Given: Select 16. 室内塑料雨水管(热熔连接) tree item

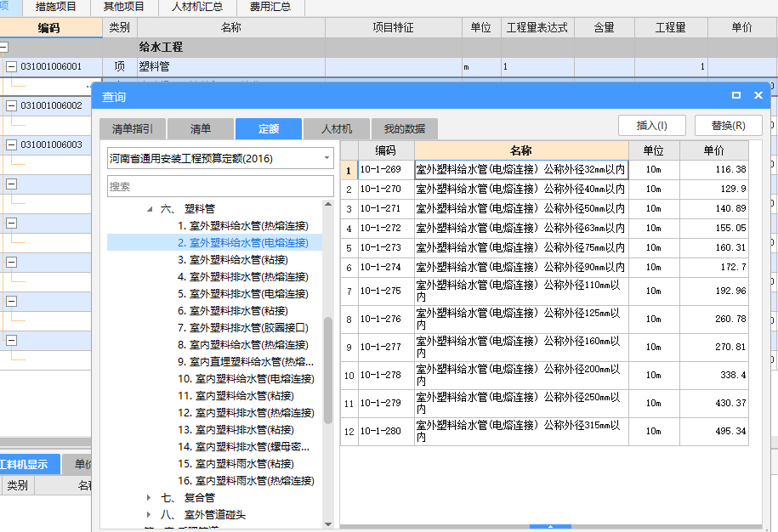Looking at the screenshot, I should [x=246, y=480].
